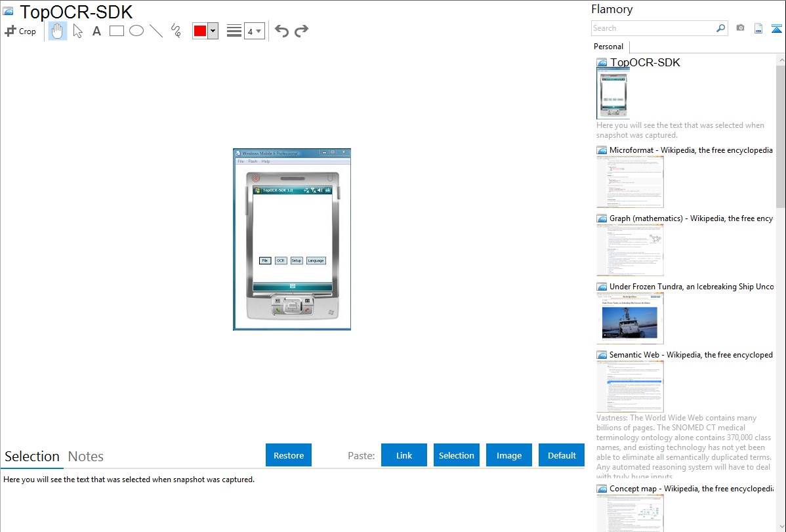This screenshot has width=786, height=532.
Task: Select the Concept map Wikipedia snapshot title
Action: click(x=692, y=489)
